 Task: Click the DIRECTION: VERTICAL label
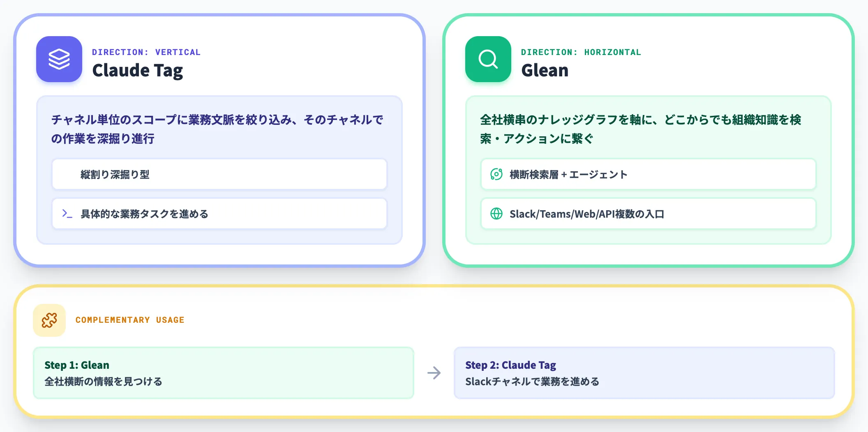click(x=146, y=52)
